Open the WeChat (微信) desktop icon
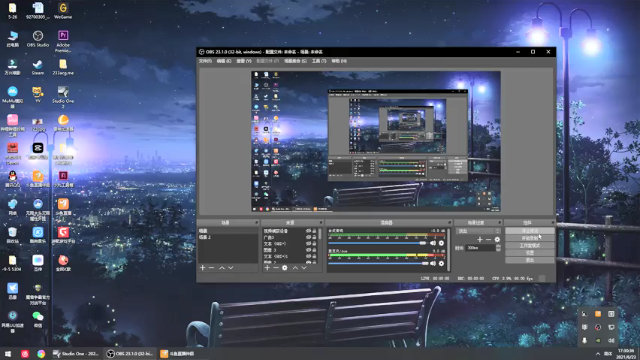 pyautogui.click(x=38, y=319)
